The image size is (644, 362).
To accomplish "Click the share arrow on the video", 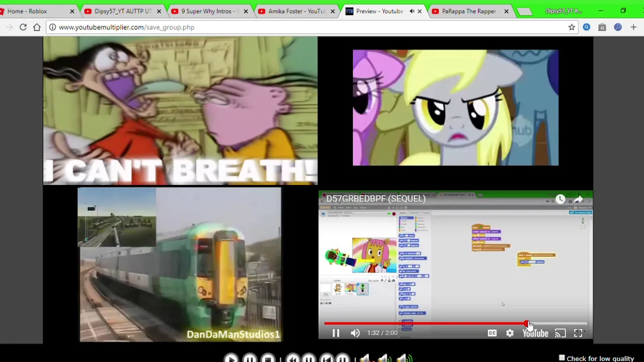I will click(578, 199).
